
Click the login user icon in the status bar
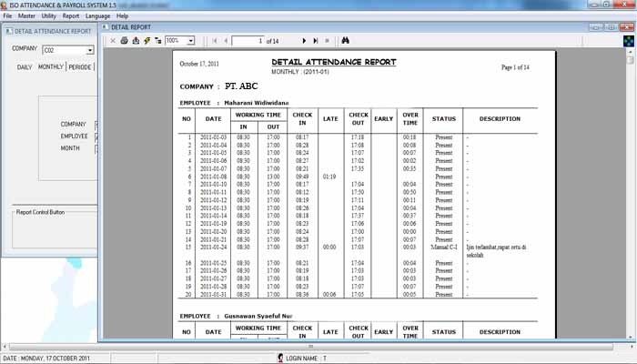(280, 358)
